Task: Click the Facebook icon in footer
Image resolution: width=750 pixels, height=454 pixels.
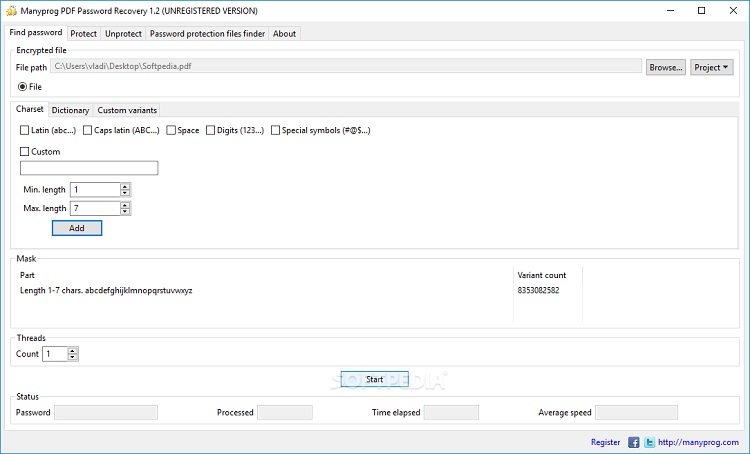Action: pos(634,441)
